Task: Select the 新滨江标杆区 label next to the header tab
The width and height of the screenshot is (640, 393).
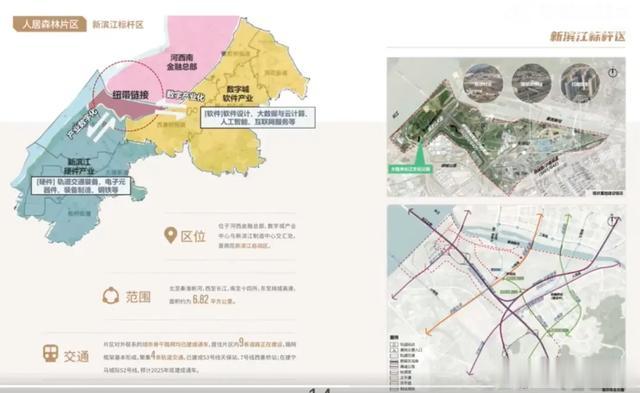Action: [118, 24]
